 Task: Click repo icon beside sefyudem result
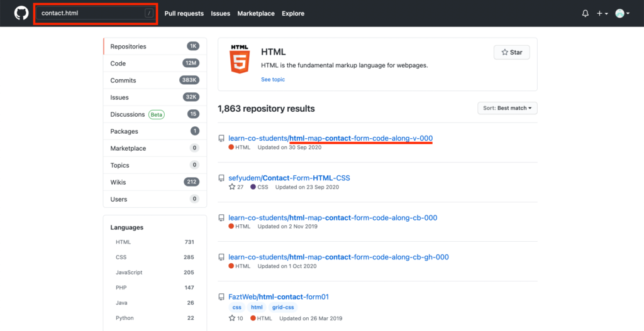[221, 178]
